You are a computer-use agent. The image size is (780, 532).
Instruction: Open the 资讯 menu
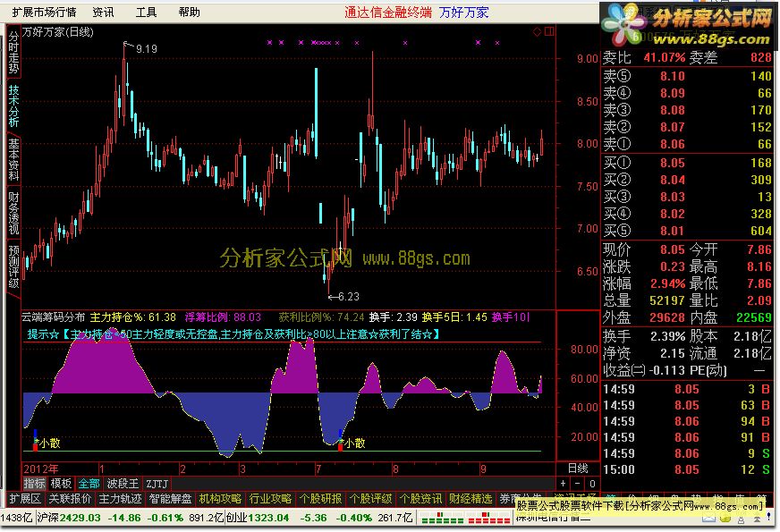click(x=103, y=12)
